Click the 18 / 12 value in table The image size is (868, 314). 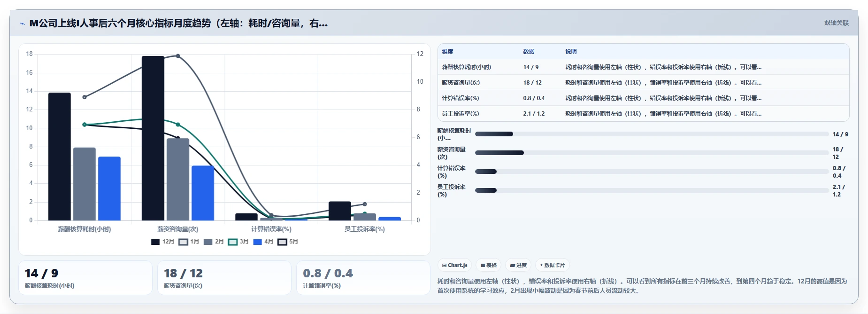(532, 83)
